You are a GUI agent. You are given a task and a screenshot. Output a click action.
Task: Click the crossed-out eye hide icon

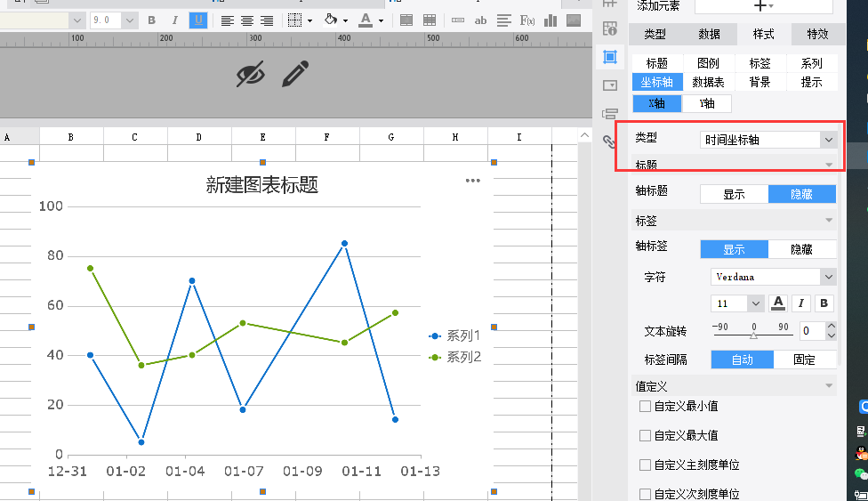250,74
